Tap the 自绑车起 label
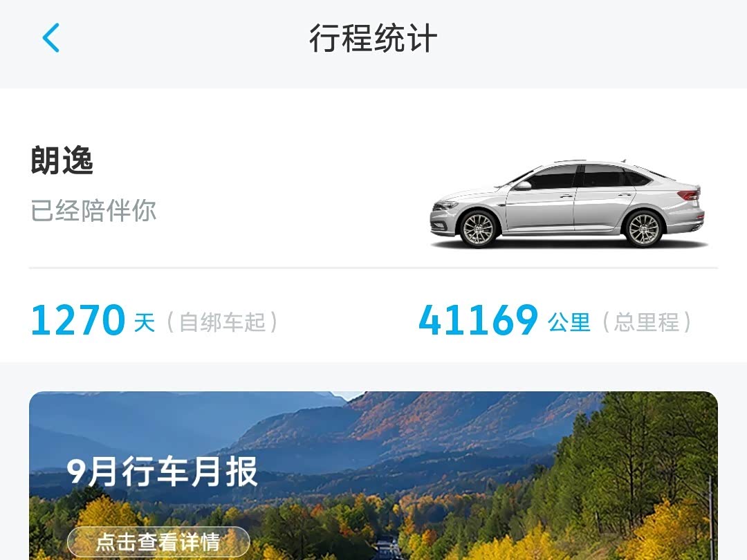This screenshot has height=560, width=747. click(222, 322)
